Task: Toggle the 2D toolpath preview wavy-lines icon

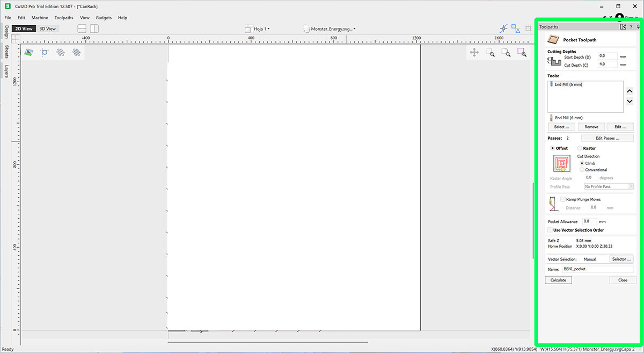Action: pyautogui.click(x=61, y=53)
